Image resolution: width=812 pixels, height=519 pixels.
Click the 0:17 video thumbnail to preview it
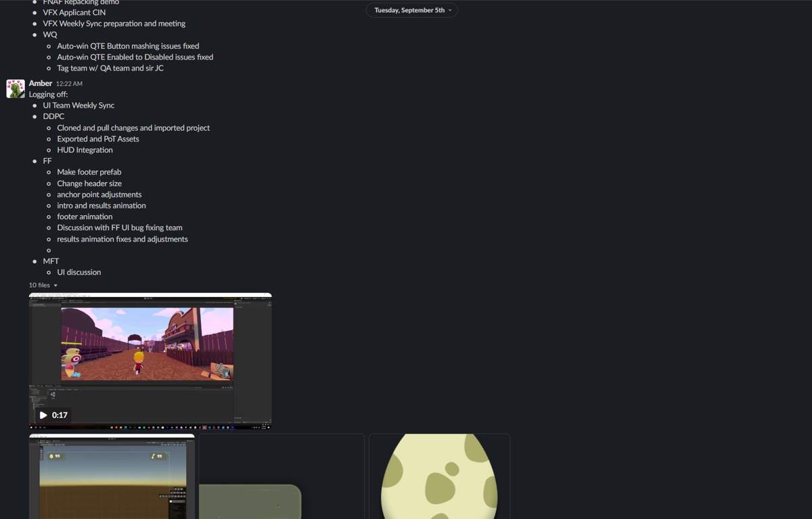point(149,359)
